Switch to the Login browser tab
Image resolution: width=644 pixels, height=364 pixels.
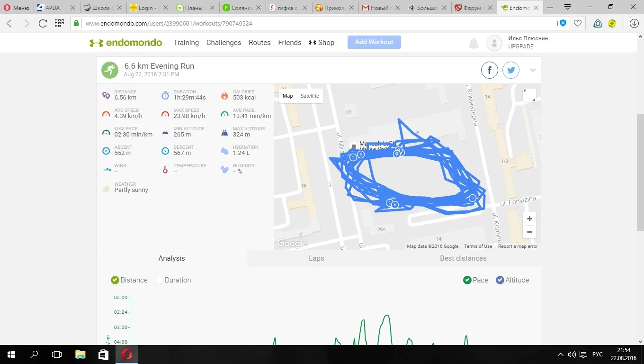coord(149,8)
